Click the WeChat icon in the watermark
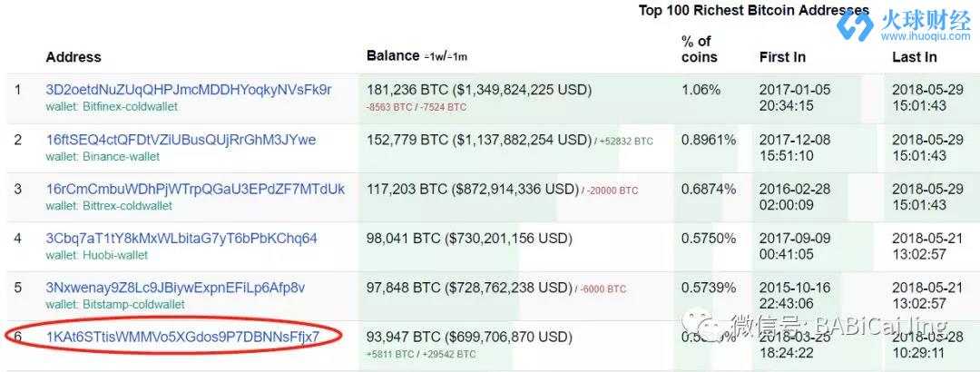Screen dimensions: 980x372 (703, 326)
